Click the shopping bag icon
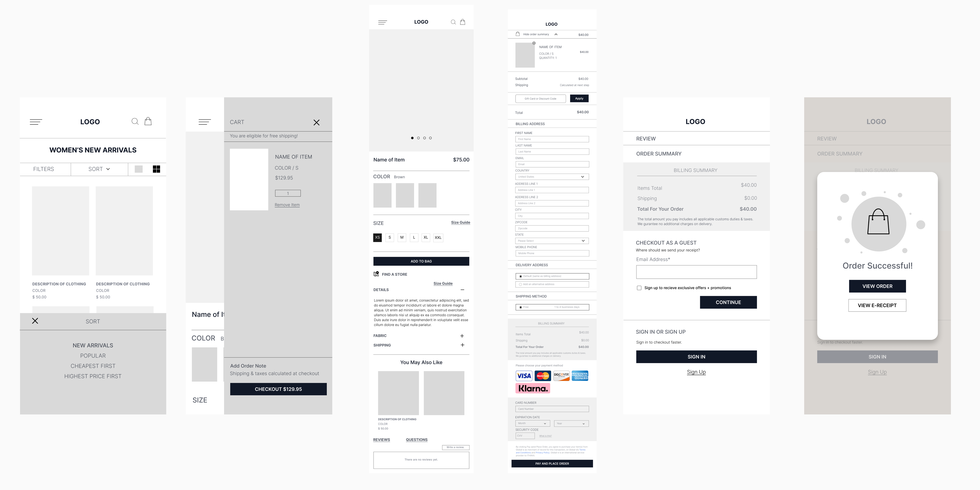This screenshot has width=980, height=490. click(149, 121)
